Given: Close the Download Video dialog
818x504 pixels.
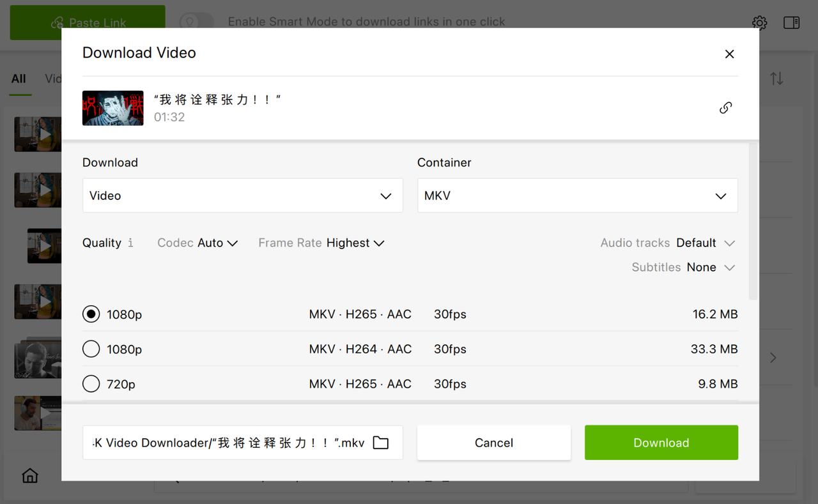Looking at the screenshot, I should (x=729, y=54).
